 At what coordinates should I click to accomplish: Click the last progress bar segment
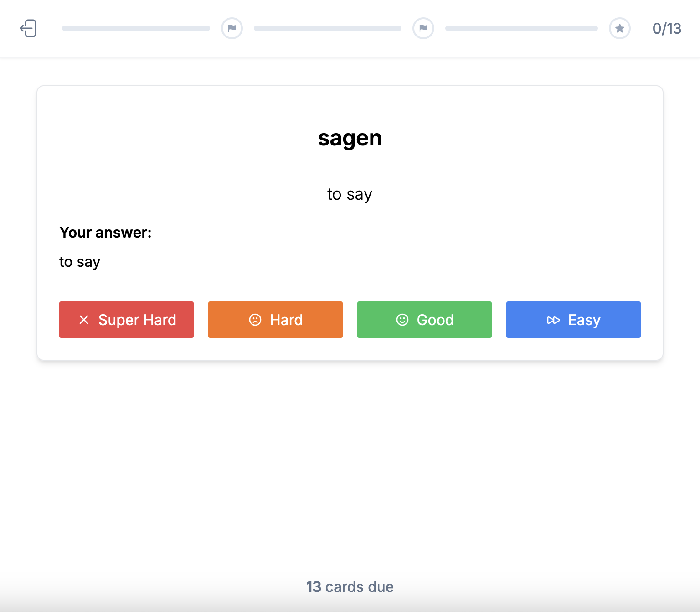(x=521, y=28)
